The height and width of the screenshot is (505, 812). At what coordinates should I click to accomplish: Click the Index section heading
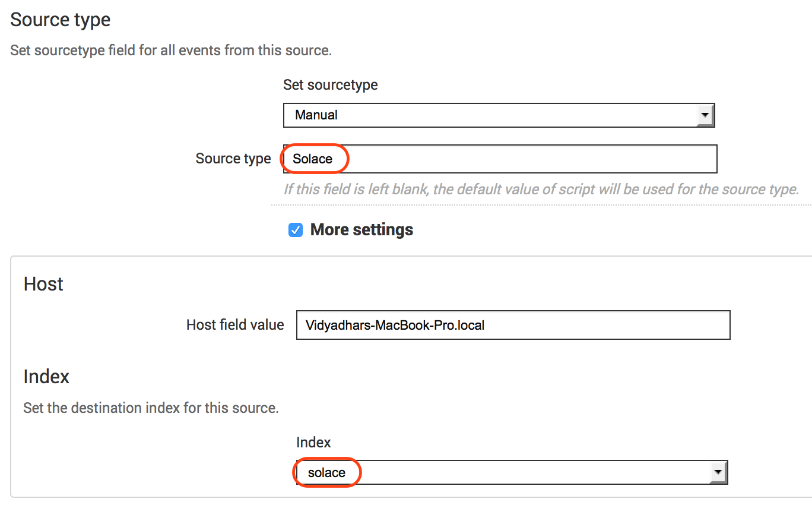[46, 377]
